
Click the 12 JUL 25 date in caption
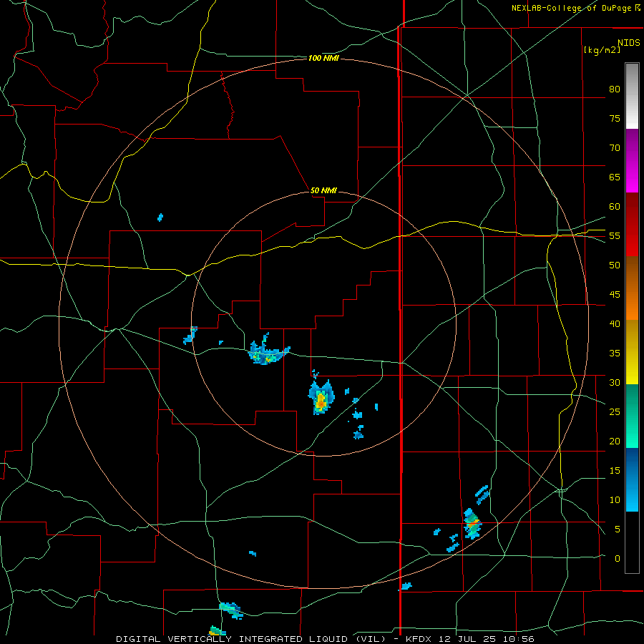(x=468, y=639)
